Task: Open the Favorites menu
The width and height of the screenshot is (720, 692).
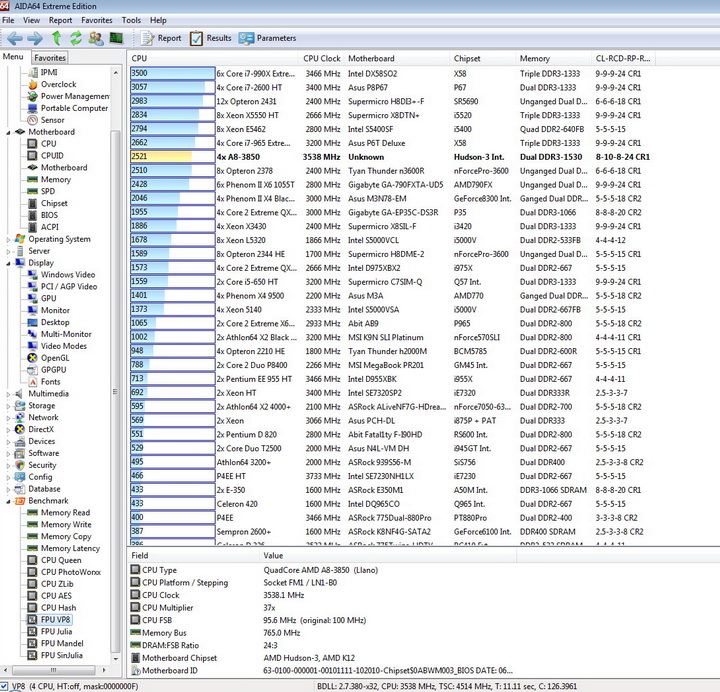Action: [x=96, y=20]
